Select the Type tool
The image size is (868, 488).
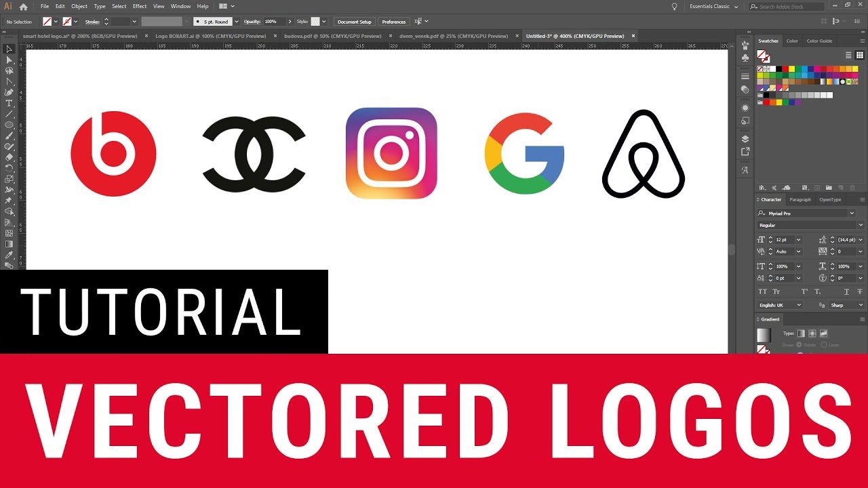click(9, 103)
